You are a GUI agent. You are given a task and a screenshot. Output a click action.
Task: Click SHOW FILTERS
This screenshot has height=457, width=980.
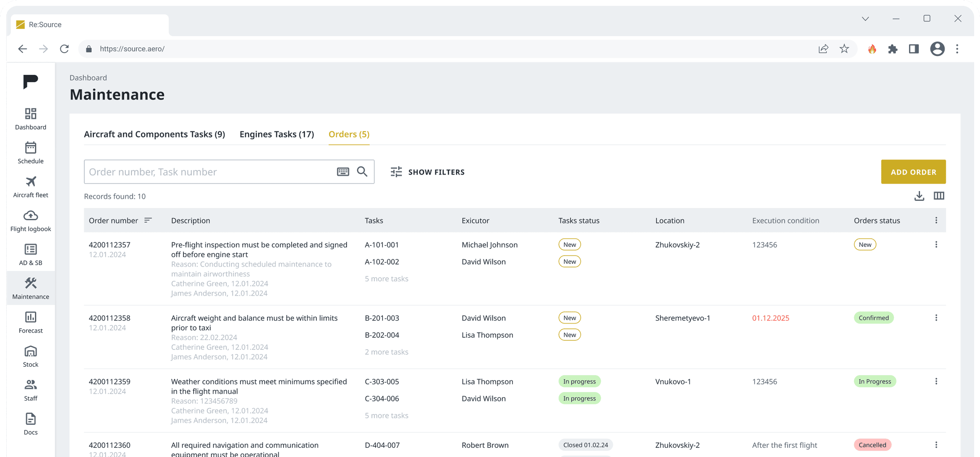click(x=428, y=172)
